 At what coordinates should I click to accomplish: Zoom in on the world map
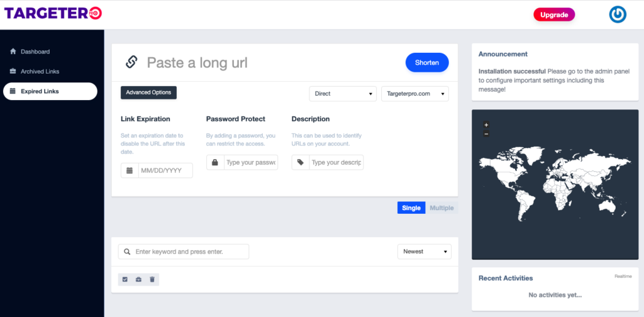click(x=486, y=125)
